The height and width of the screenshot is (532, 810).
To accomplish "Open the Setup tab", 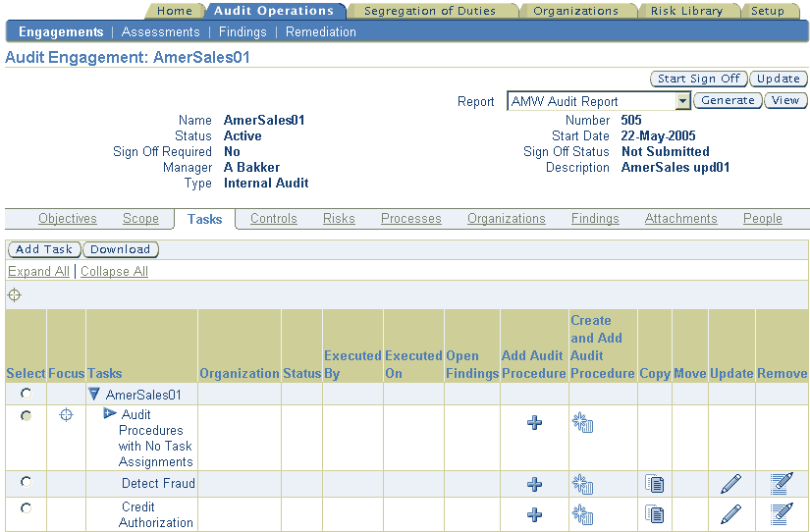I will point(768,11).
